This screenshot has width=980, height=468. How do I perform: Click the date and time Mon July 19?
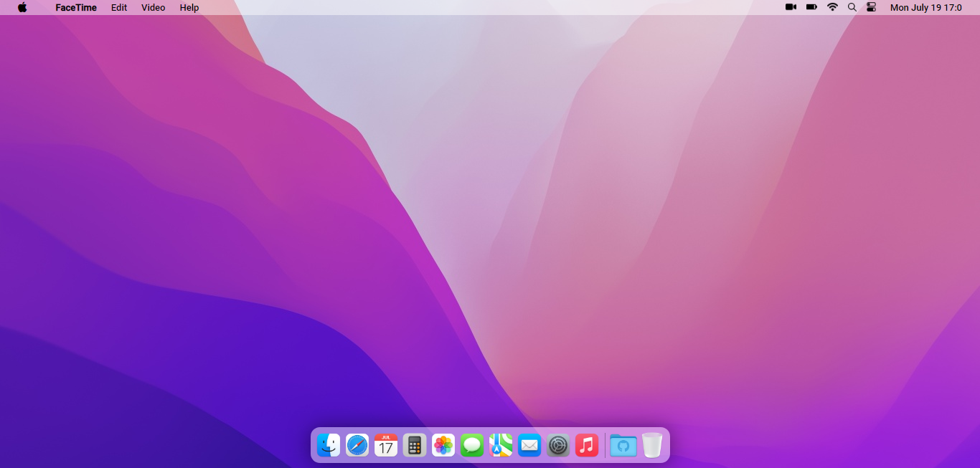point(926,7)
